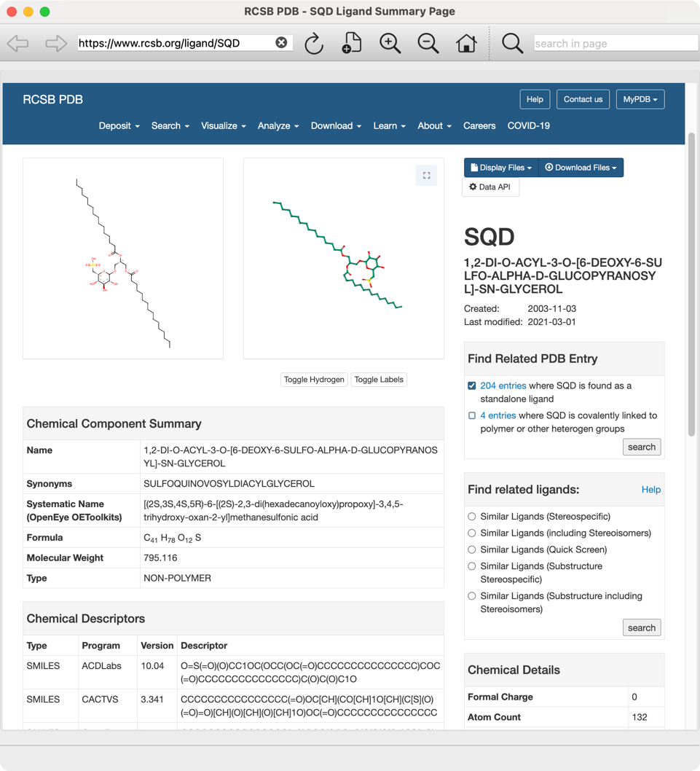Screen dimensions: 700x771
Task: Click the browser back arrow
Action: 18,44
